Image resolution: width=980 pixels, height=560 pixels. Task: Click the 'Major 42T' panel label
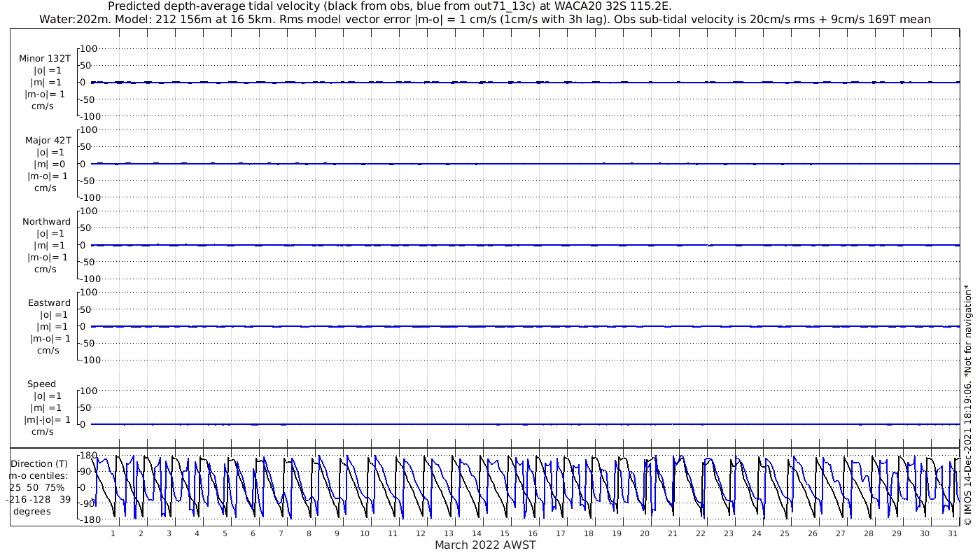(47, 140)
